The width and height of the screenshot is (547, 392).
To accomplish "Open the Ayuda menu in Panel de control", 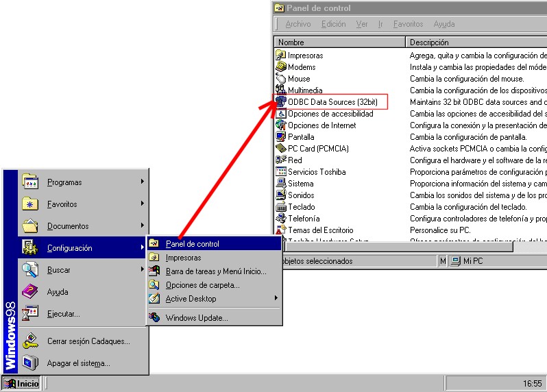I will coord(444,24).
